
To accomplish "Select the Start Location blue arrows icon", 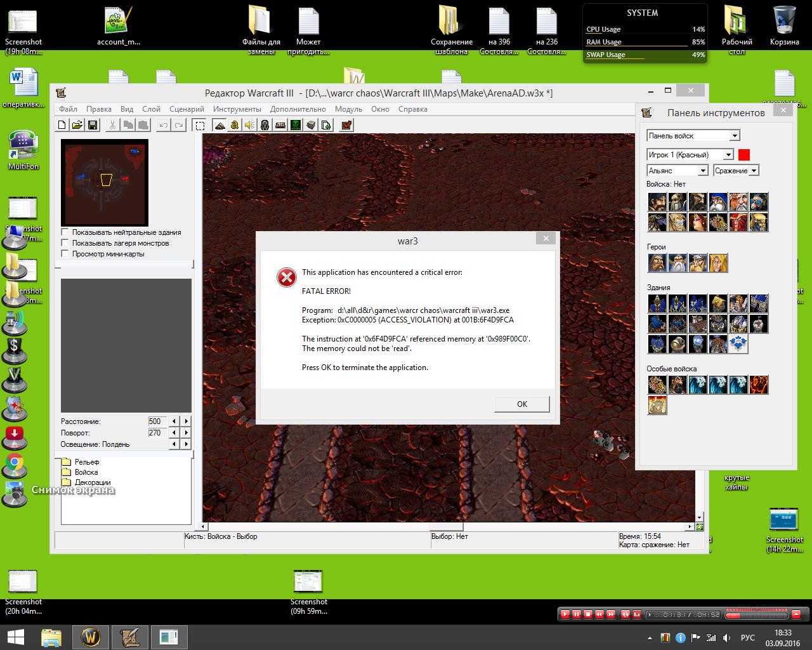I will [738, 344].
